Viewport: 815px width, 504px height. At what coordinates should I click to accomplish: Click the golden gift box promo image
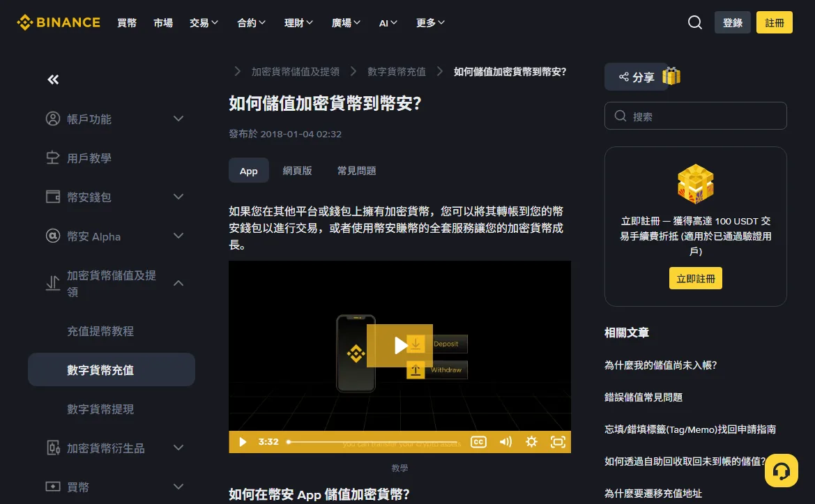(696, 184)
